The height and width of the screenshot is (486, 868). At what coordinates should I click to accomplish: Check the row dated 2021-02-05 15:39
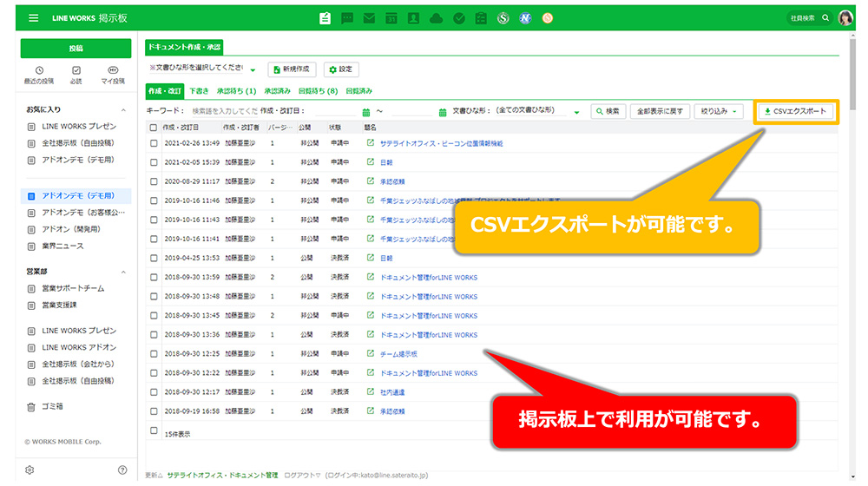154,163
